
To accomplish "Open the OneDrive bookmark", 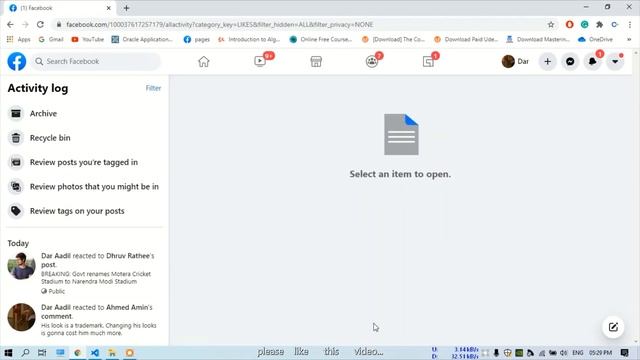I will coord(596,39).
